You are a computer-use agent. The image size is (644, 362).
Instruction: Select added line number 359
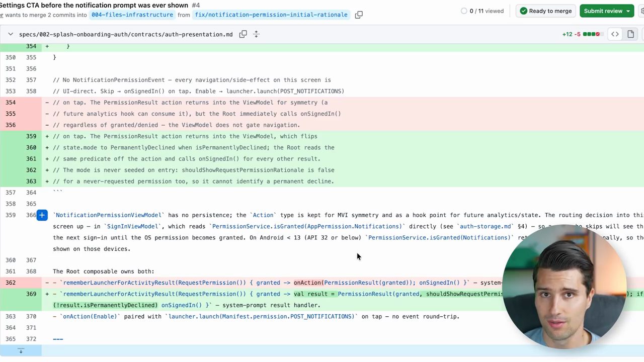point(31,136)
